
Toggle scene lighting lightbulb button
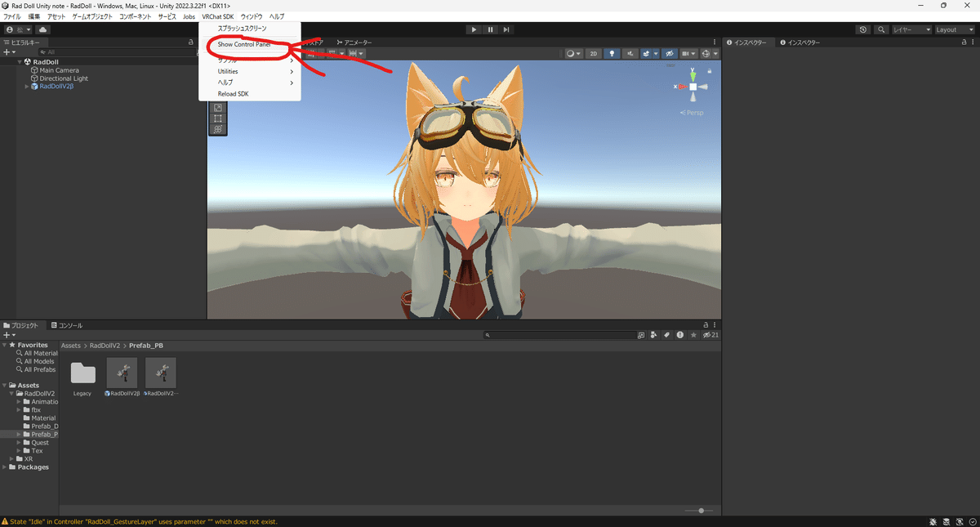(612, 53)
